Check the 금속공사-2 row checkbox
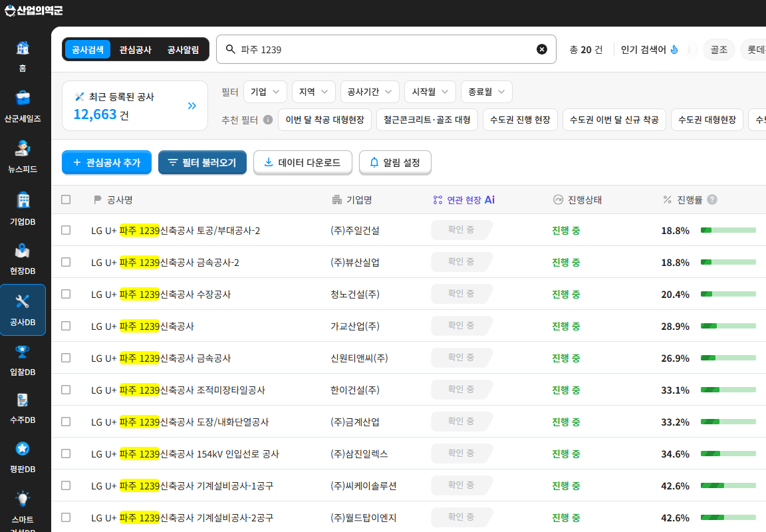Screen dimensions: 766x532 [x=66, y=262]
